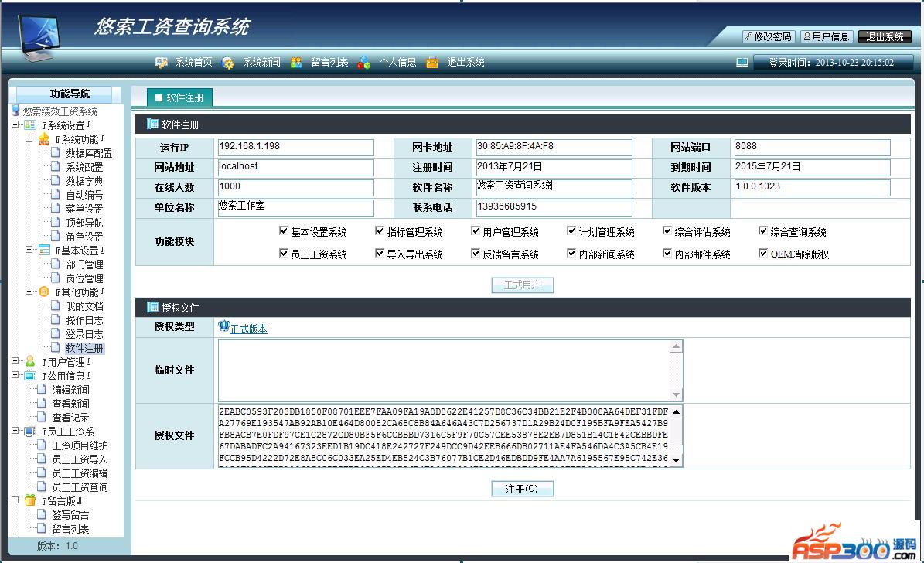Collapse the 留言版 tree node

(x=16, y=500)
